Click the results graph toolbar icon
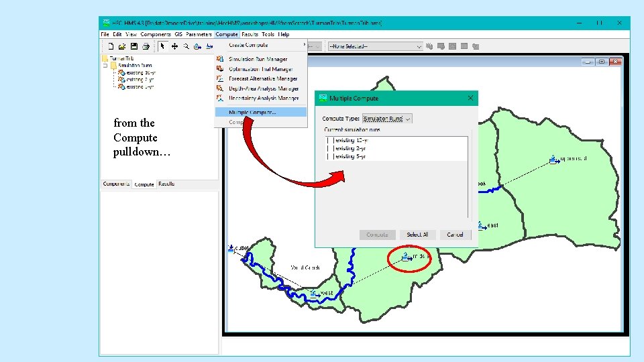 pyautogui.click(x=452, y=46)
